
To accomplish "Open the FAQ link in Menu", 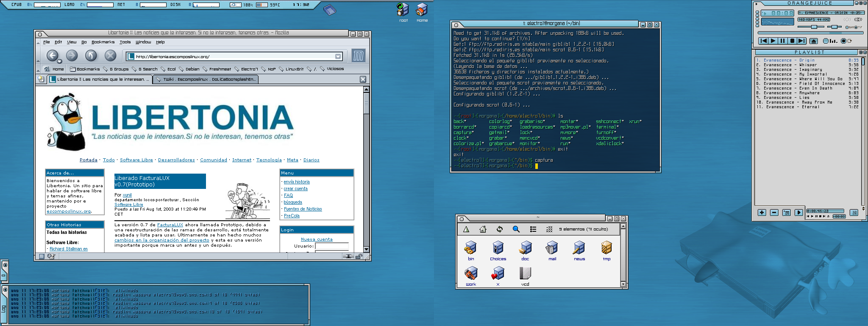I will [288, 195].
